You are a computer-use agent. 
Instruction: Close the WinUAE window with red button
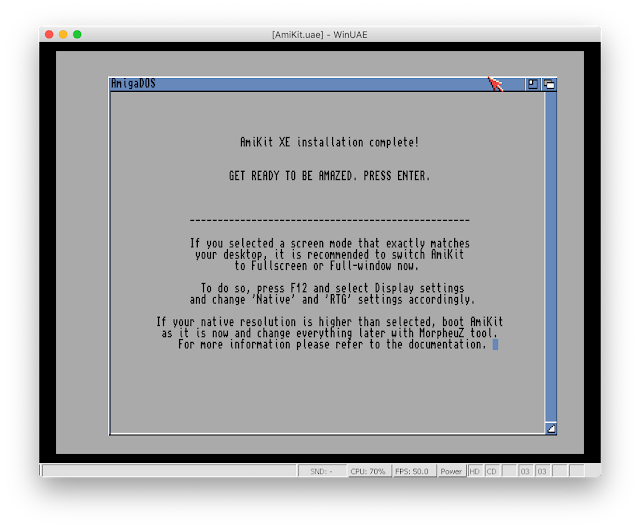click(x=49, y=34)
